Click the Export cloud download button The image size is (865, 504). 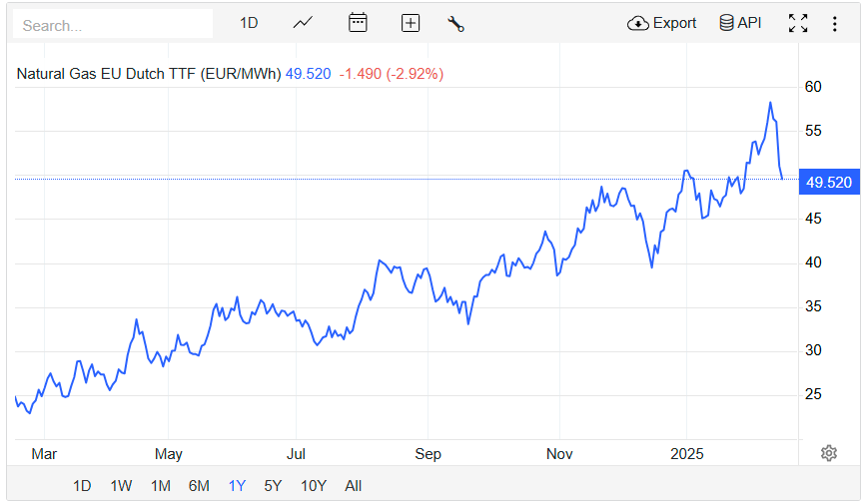(661, 23)
